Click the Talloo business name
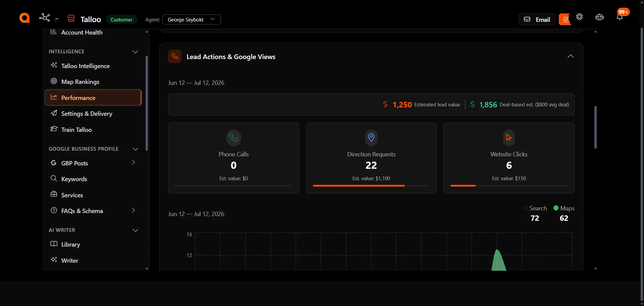The height and width of the screenshot is (306, 644). [x=91, y=19]
